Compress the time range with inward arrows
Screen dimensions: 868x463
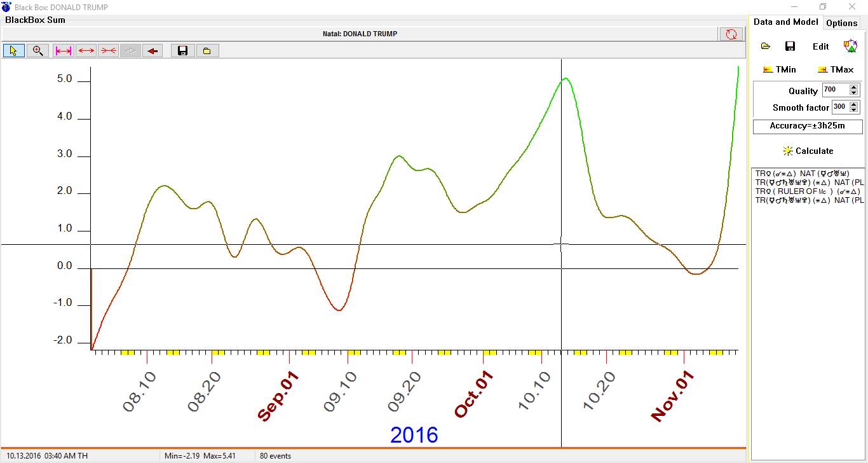point(109,51)
